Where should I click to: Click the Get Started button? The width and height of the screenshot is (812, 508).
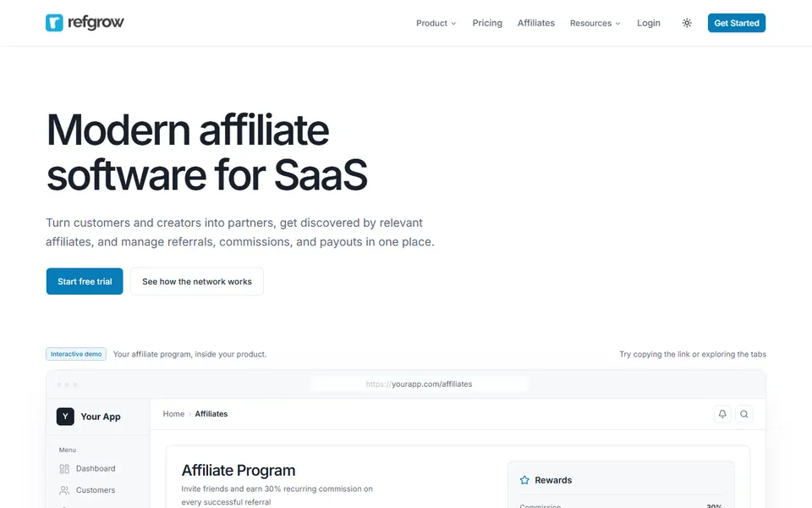737,23
